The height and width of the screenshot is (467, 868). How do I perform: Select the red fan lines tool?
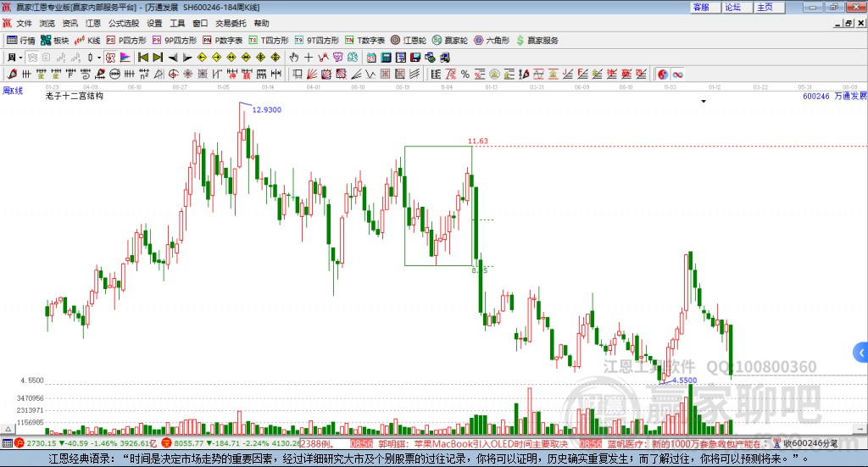tap(312, 74)
